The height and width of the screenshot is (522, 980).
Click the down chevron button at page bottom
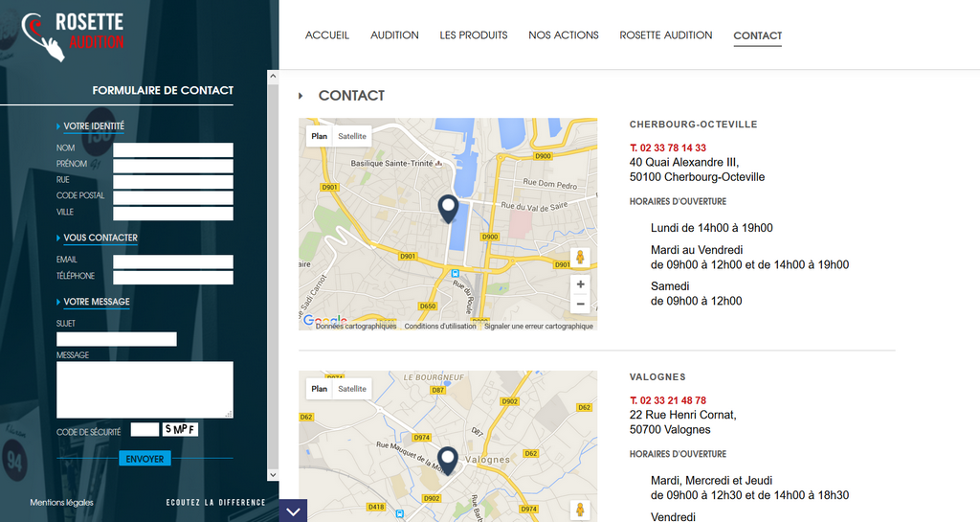coord(293,511)
